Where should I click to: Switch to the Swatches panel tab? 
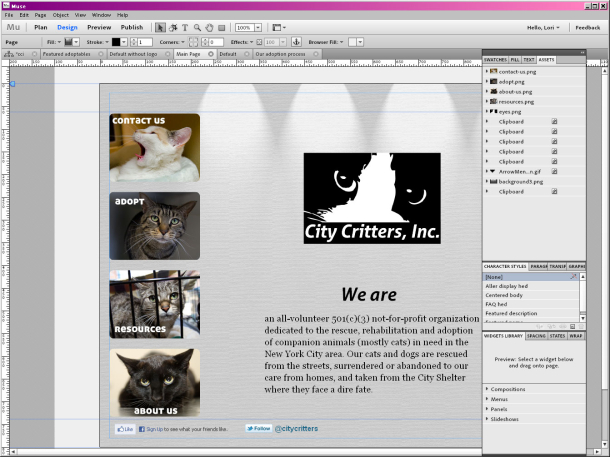(495, 60)
